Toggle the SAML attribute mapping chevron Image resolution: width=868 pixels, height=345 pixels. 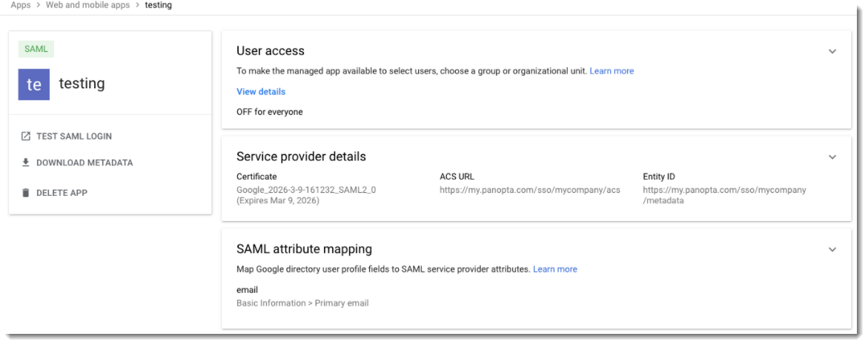coord(832,249)
